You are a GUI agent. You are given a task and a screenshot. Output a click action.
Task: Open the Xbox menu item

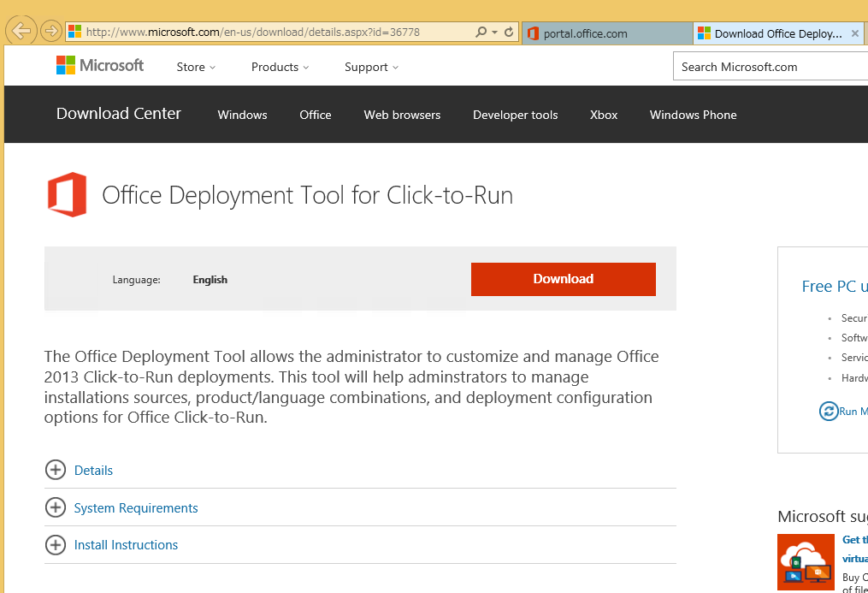(604, 115)
